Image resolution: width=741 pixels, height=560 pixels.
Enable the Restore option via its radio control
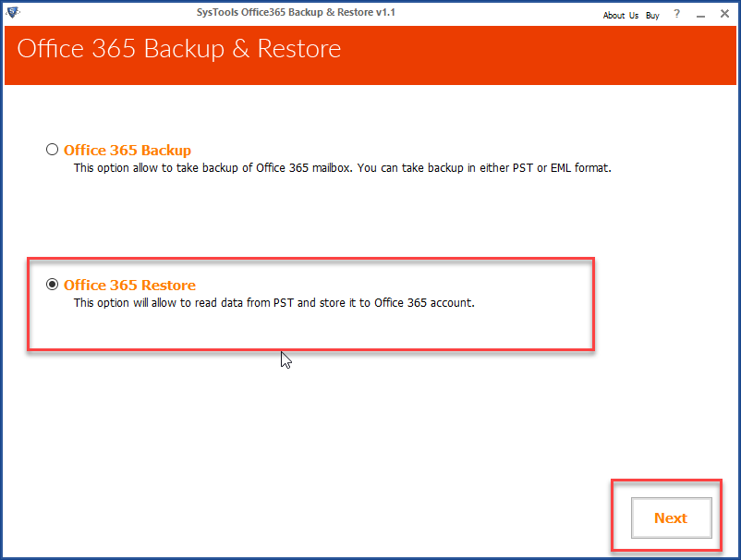coord(53,284)
